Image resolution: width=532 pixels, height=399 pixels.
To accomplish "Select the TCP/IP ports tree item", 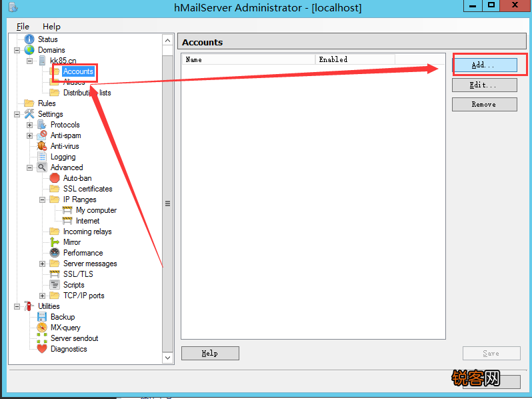I will point(84,296).
